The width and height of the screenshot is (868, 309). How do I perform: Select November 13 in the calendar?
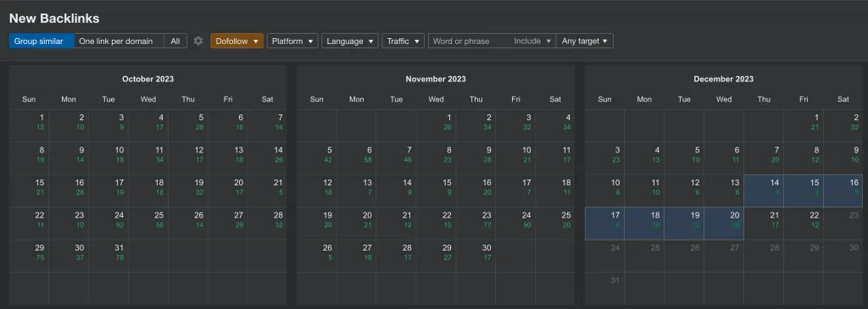pyautogui.click(x=357, y=190)
